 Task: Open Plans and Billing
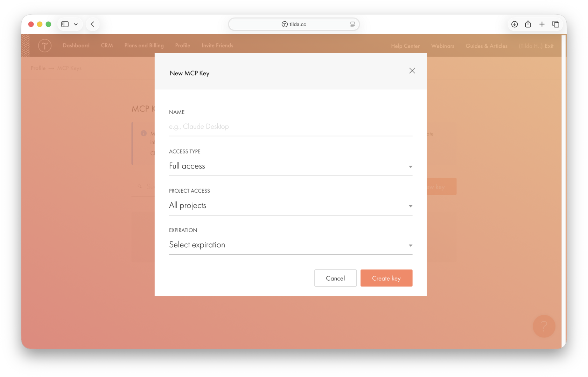click(144, 46)
